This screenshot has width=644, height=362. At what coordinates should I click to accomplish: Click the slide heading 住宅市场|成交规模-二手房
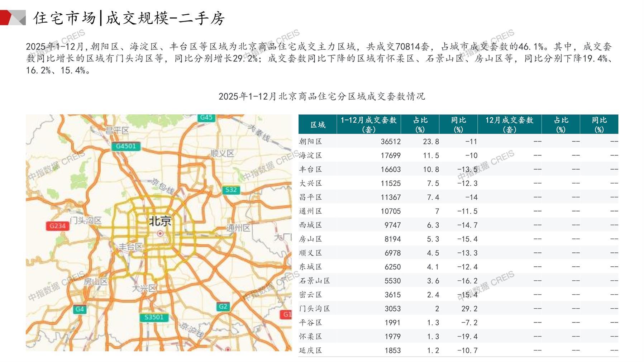(129, 18)
